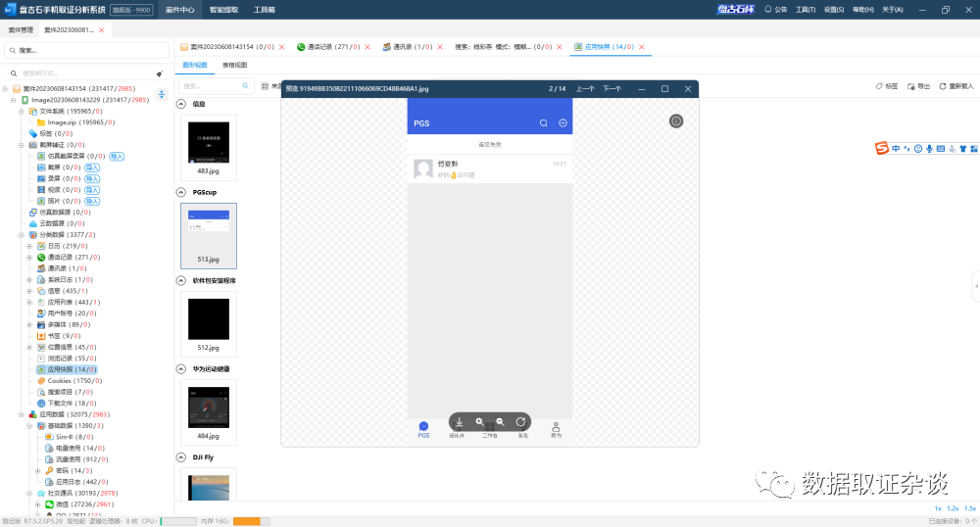This screenshot has width=980, height=527.
Task: Collapse the 信息 thumbnail group
Action: click(x=183, y=103)
